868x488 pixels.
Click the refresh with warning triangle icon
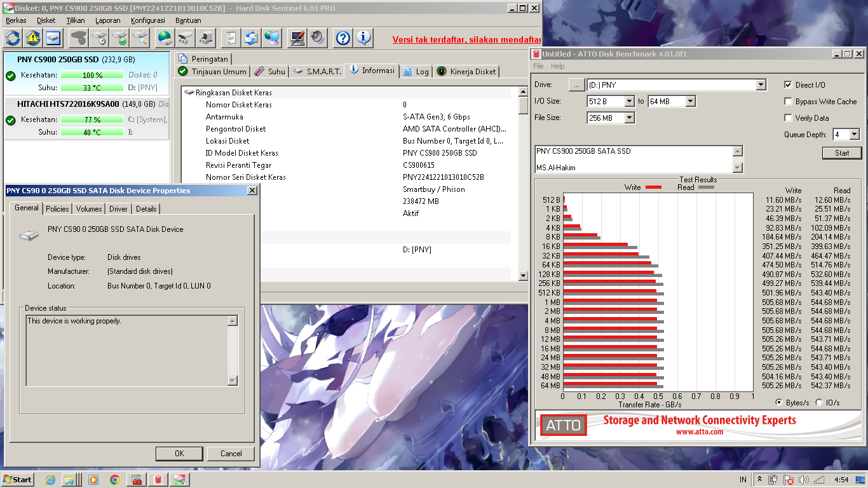pos(33,37)
